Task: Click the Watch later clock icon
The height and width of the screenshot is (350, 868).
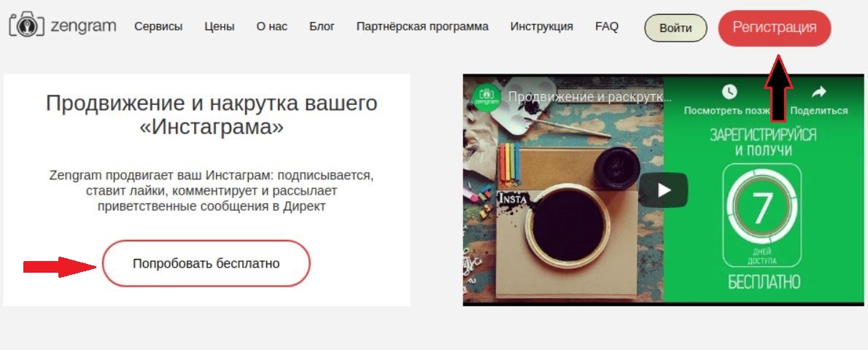Action: click(x=729, y=92)
